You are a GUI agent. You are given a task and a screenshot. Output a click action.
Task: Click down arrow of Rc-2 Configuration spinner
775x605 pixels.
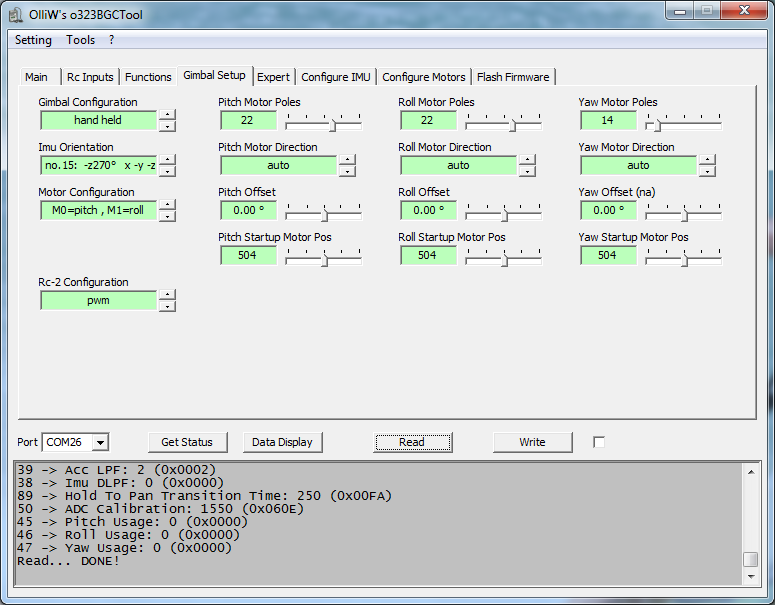167,305
